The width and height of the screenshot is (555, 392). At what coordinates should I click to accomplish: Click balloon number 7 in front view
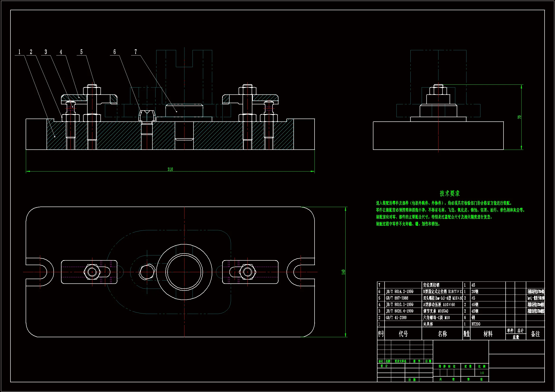pyautogui.click(x=136, y=52)
